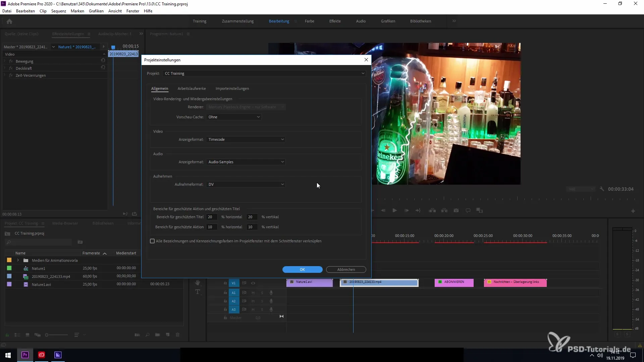Click the speech bubble icon in monitor controls
This screenshot has width=644, height=362.
[x=468, y=210]
